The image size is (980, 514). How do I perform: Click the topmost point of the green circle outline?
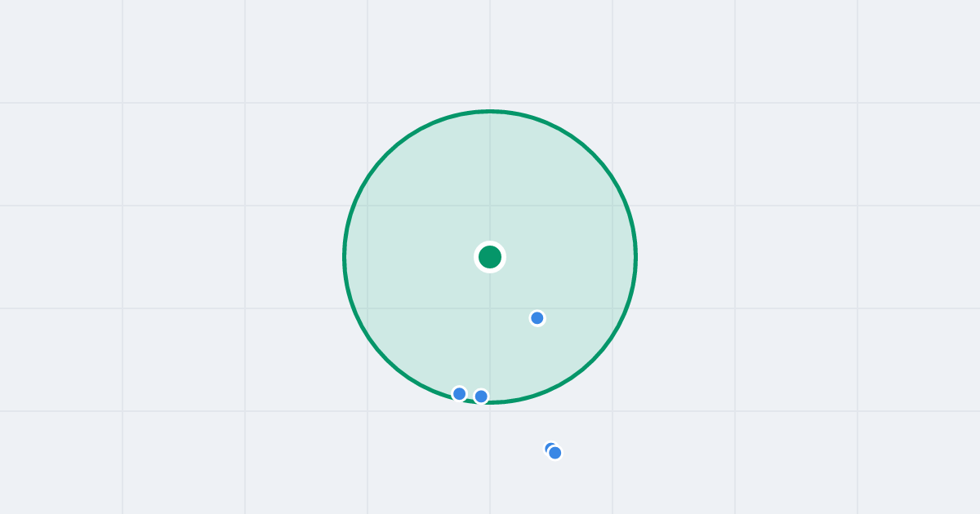pyautogui.click(x=490, y=112)
